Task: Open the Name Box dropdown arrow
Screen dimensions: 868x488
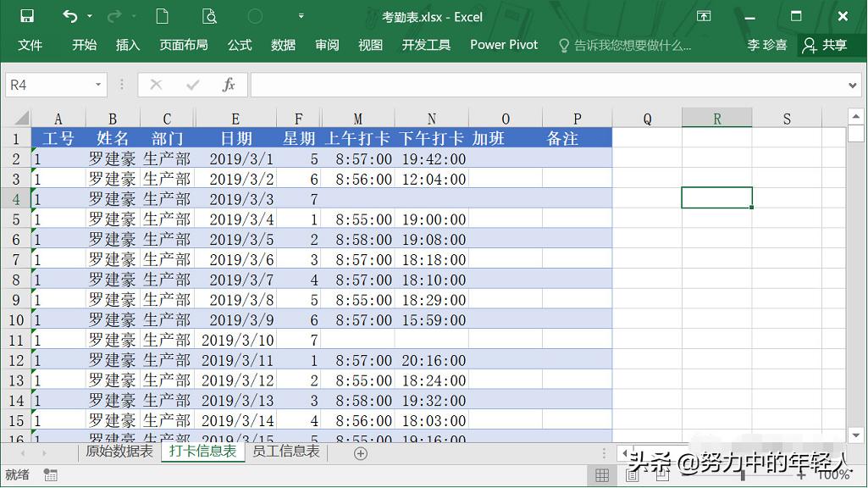Action: (98, 85)
